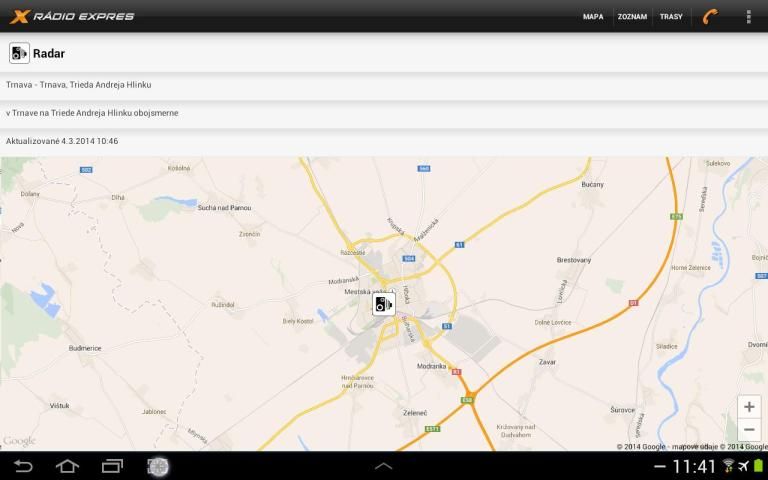This screenshot has width=768, height=480.
Task: Tap the screenshot capture icon in navigation bar
Action: (158, 466)
